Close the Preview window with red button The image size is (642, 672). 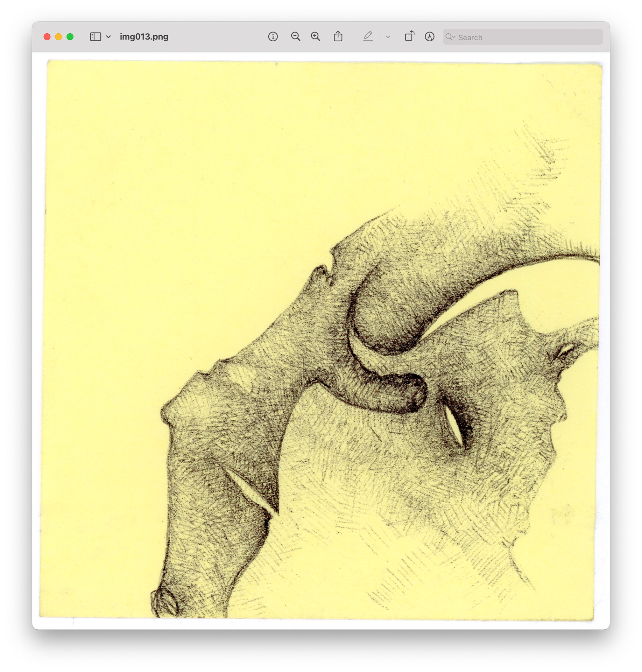tap(47, 37)
